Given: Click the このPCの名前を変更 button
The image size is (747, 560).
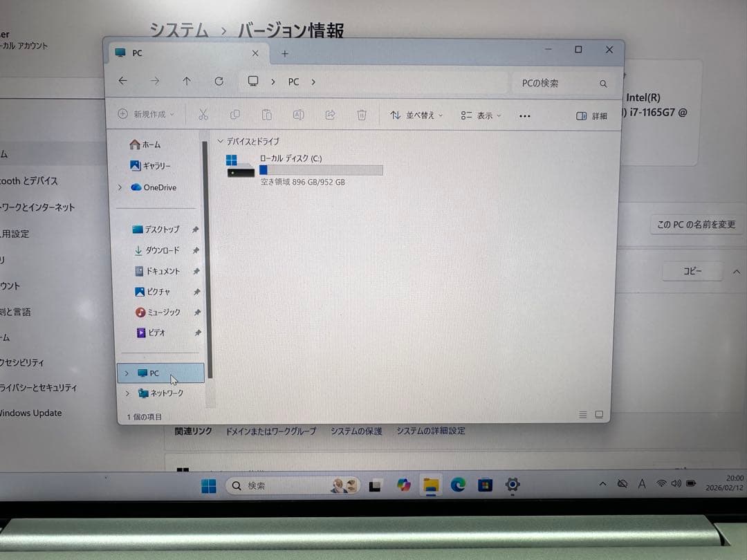Looking at the screenshot, I should click(x=695, y=224).
